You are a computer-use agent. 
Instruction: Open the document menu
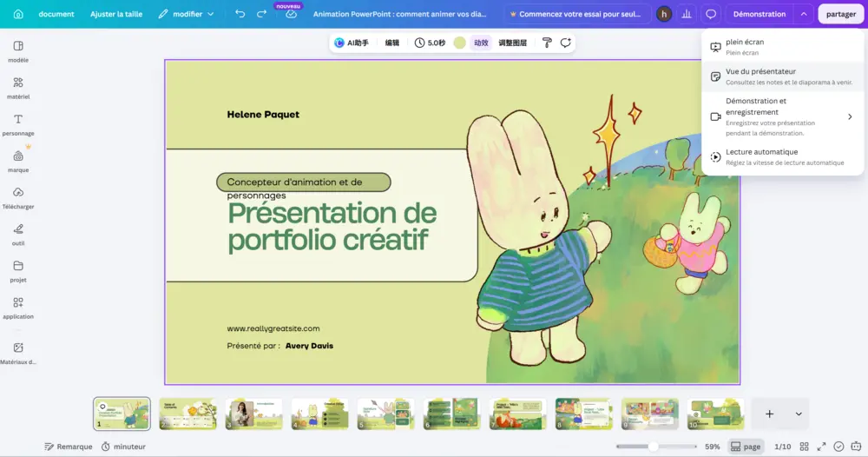tap(56, 14)
